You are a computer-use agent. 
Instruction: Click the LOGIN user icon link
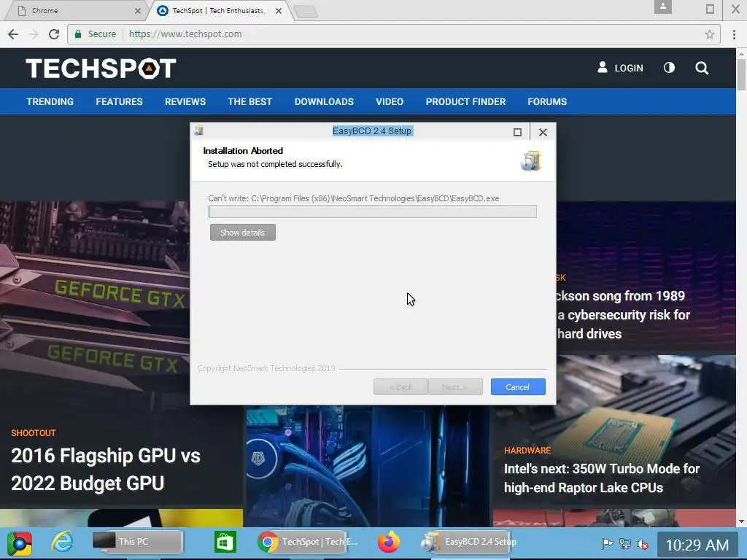point(620,68)
